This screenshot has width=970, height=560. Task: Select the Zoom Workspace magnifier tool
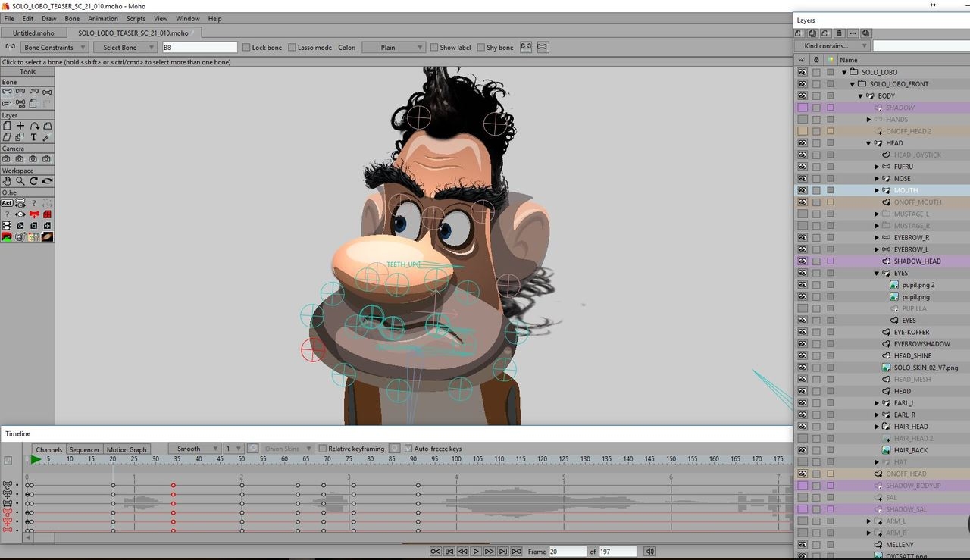[x=20, y=181]
